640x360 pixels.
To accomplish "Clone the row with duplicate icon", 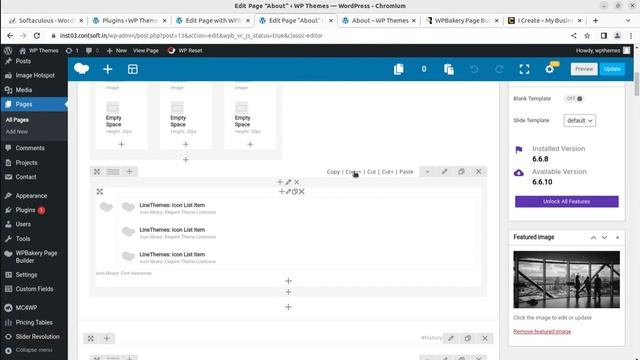I will pyautogui.click(x=461, y=172).
